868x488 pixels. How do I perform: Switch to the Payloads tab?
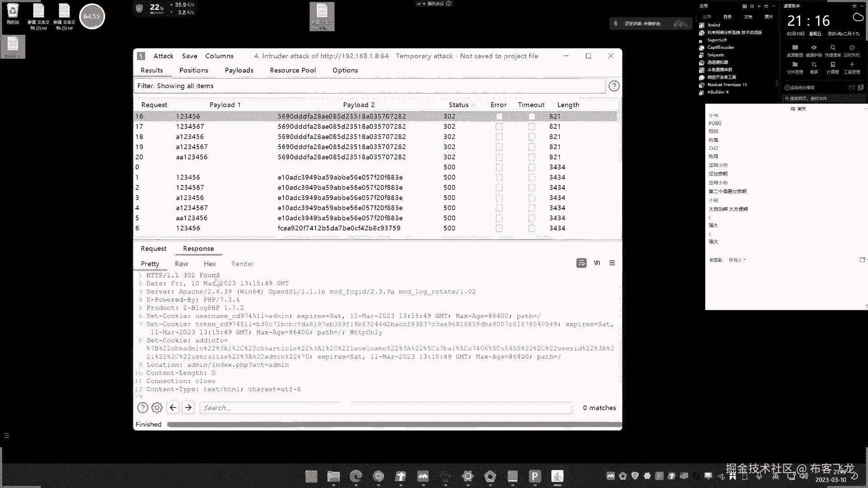tap(239, 70)
